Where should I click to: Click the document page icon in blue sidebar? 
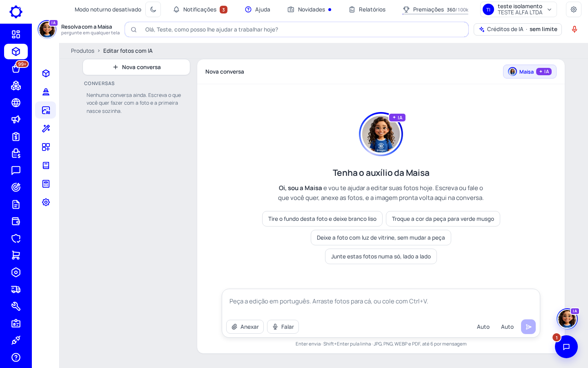pyautogui.click(x=16, y=204)
